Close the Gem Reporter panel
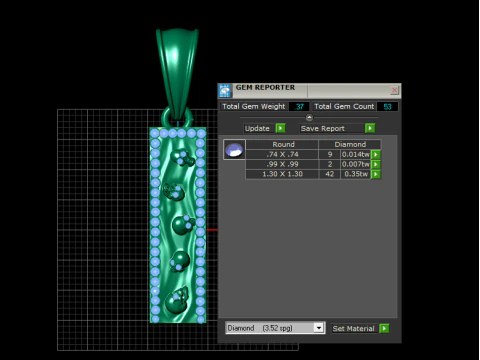This screenshot has height=360, width=480. pyautogui.click(x=394, y=90)
